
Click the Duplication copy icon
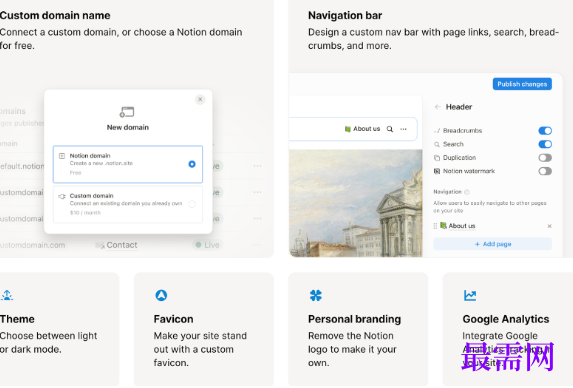coord(437,158)
